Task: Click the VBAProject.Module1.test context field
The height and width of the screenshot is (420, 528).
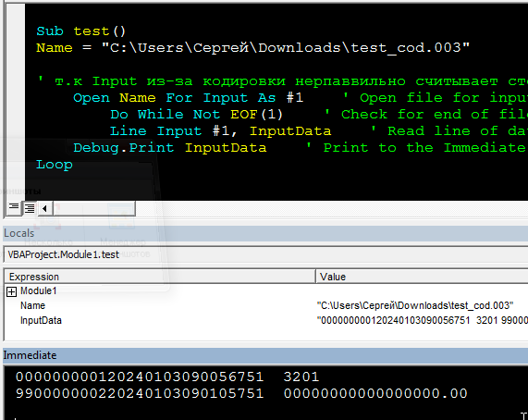Action: click(x=265, y=254)
